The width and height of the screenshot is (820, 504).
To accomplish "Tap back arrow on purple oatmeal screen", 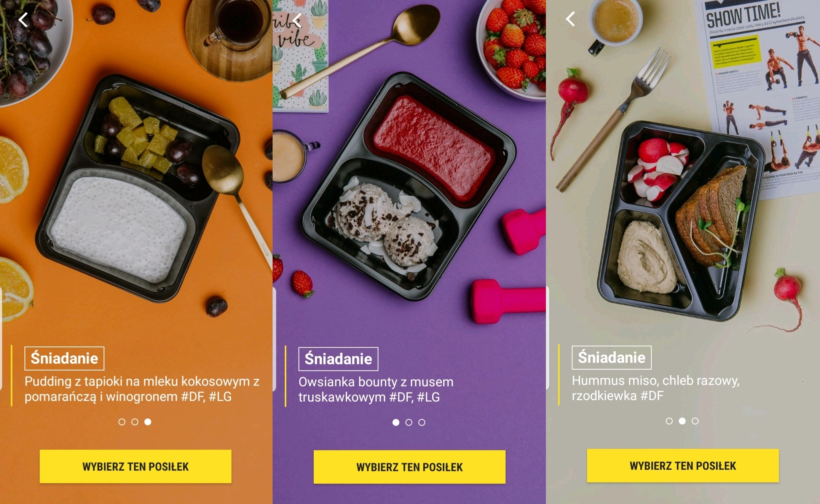I will [x=297, y=20].
